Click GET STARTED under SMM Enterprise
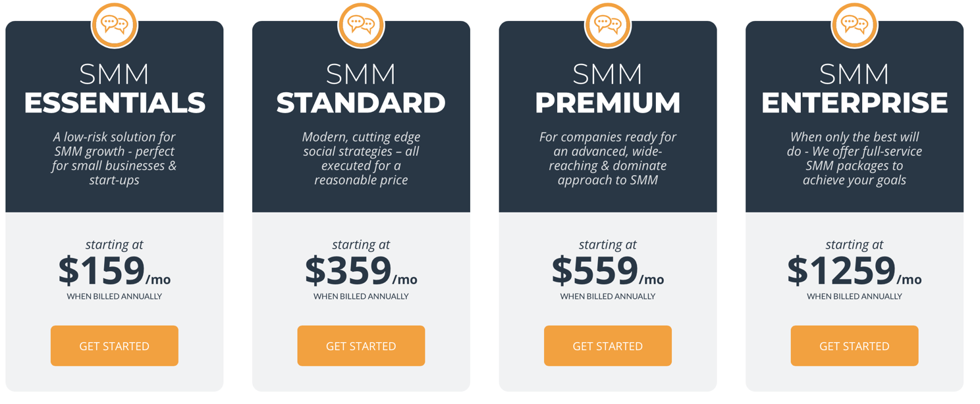 [854, 345]
